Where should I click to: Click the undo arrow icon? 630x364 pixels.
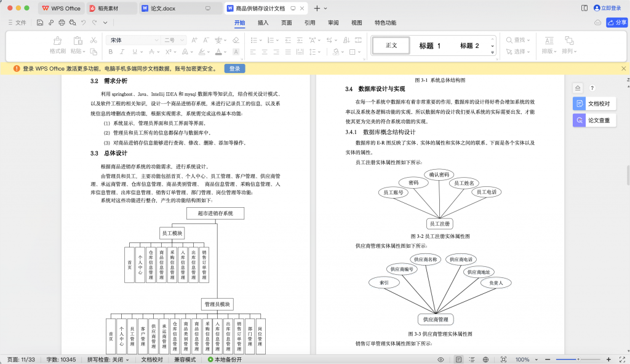tap(83, 23)
